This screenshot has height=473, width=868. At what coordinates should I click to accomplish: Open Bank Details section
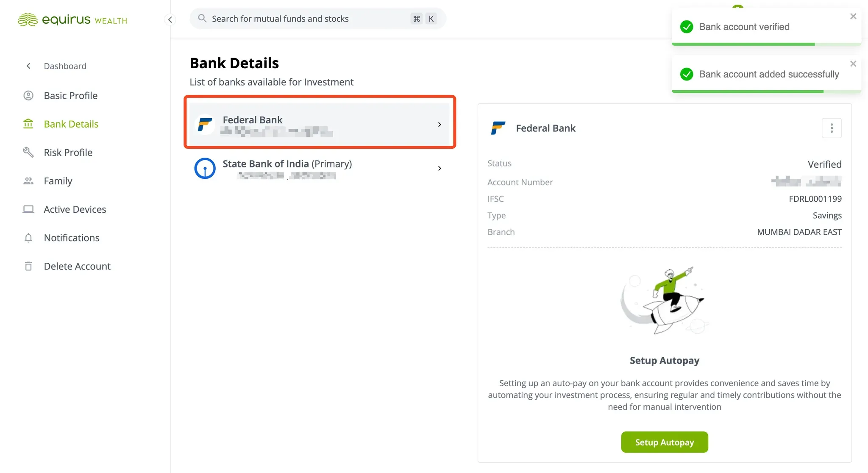click(71, 124)
